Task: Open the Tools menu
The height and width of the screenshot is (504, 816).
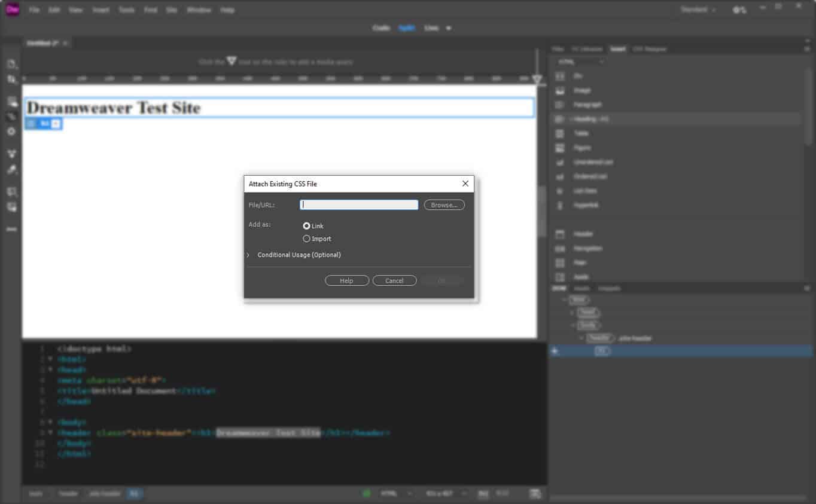Action: point(126,10)
